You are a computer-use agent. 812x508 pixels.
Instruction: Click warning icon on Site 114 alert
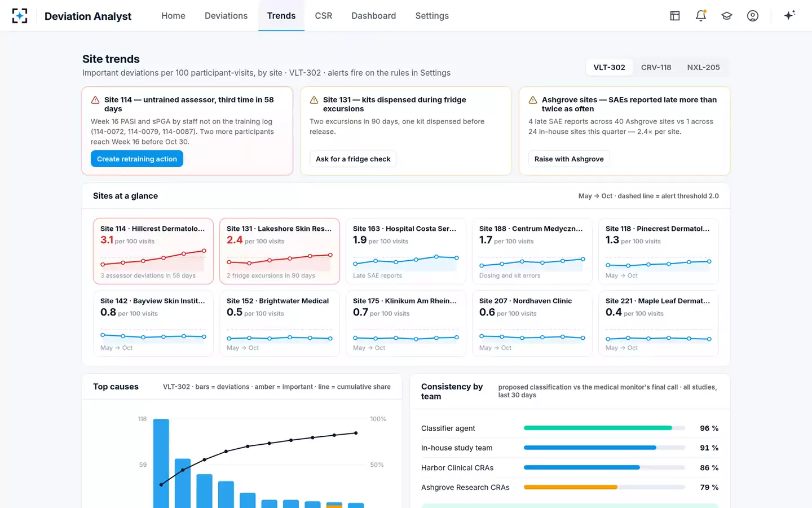point(95,100)
